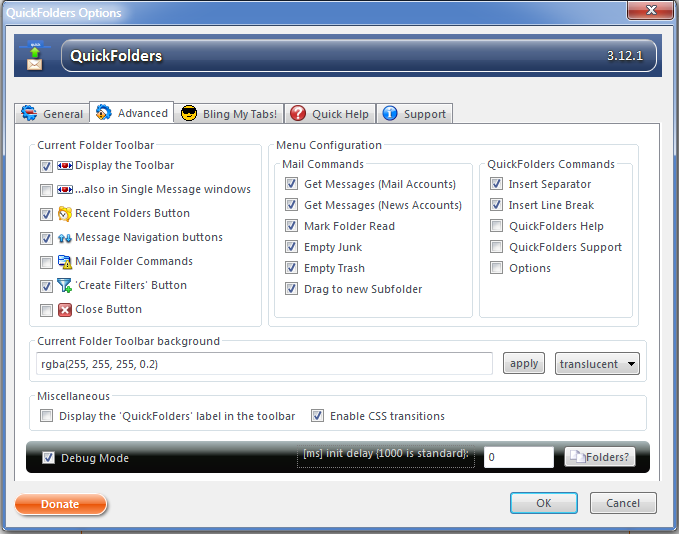Open the Support tab
The image size is (679, 534).
pos(414,113)
